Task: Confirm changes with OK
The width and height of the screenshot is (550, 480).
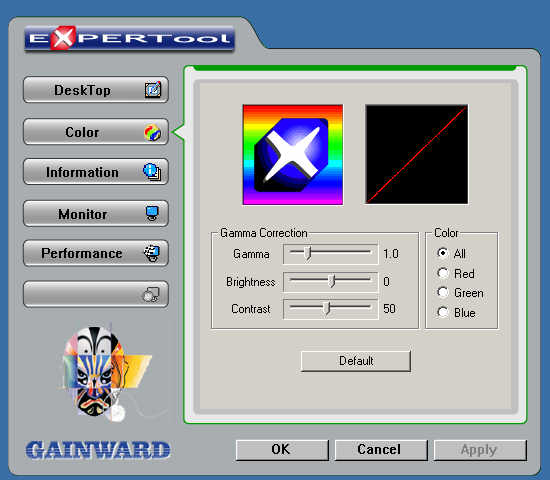Action: 282,450
